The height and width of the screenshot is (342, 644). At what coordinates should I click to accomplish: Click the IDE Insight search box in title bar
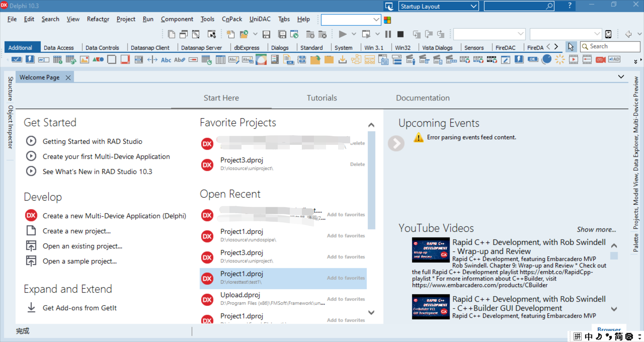(x=519, y=6)
